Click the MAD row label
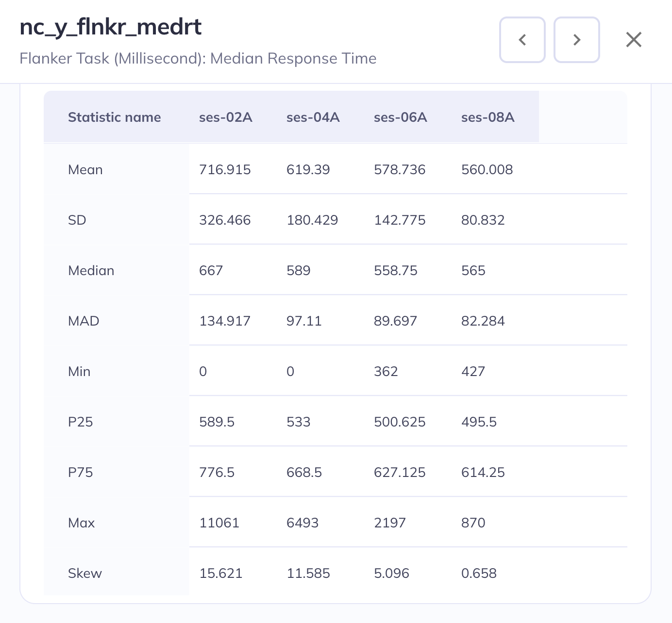Viewport: 672px width, 623px height. coord(84,321)
